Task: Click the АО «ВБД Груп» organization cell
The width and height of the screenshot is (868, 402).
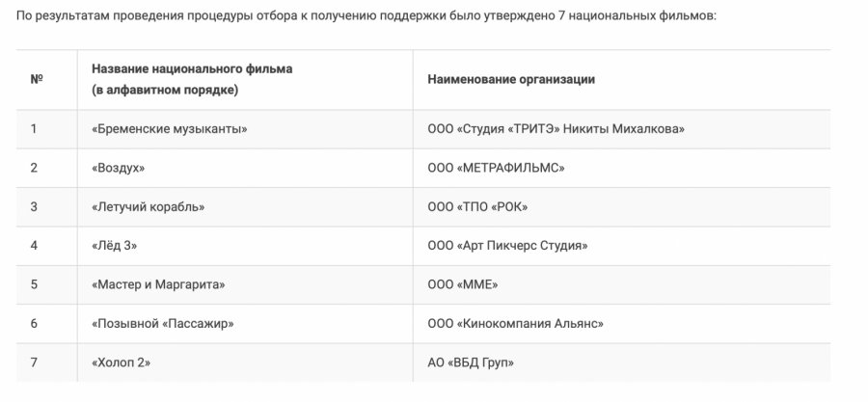Action: (x=471, y=362)
